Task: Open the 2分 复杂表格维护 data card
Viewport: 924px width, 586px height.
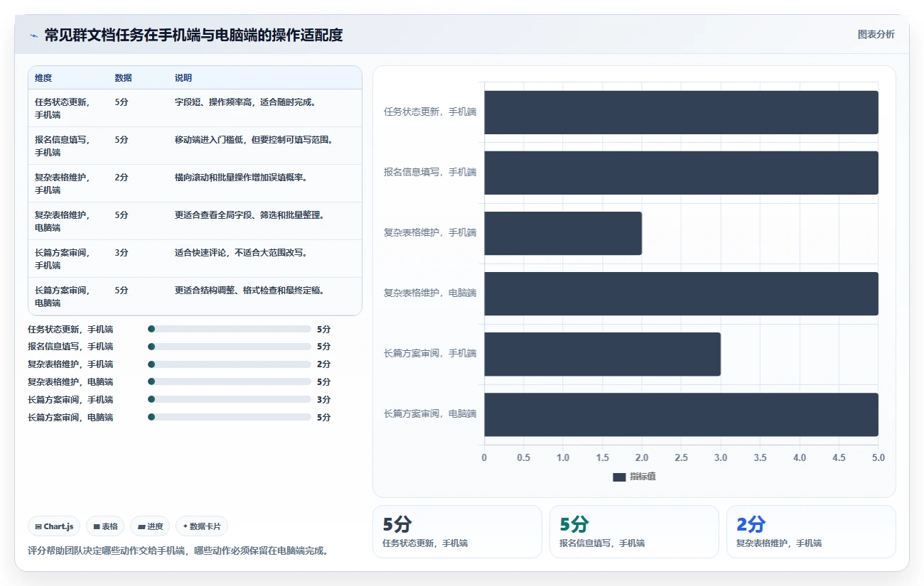Action: pyautogui.click(x=811, y=531)
